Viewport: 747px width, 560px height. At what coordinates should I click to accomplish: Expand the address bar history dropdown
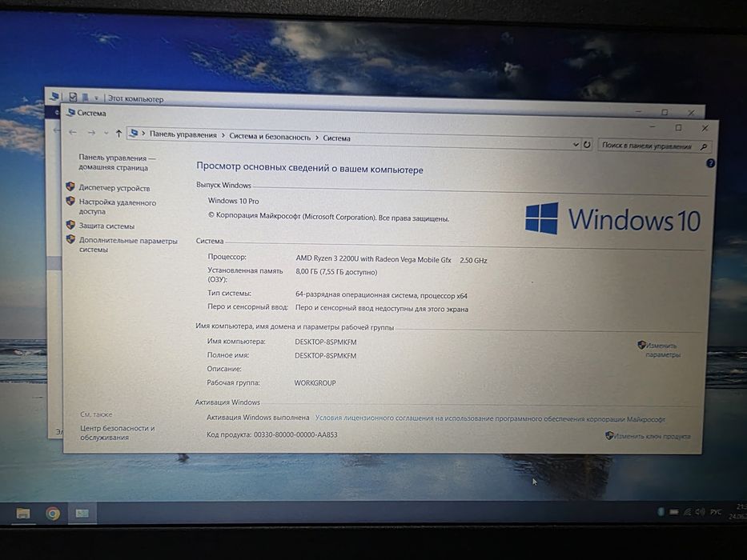coord(576,144)
